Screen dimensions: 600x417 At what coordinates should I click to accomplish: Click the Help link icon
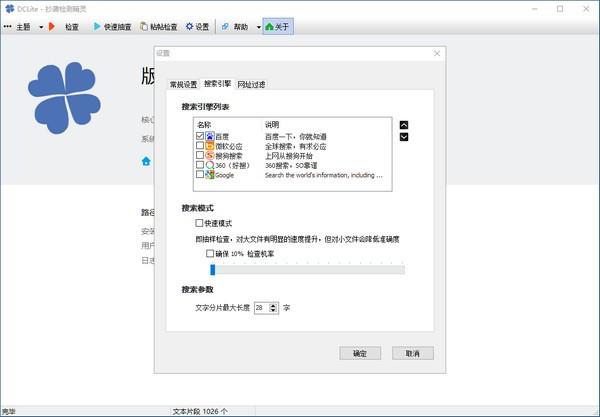225,26
